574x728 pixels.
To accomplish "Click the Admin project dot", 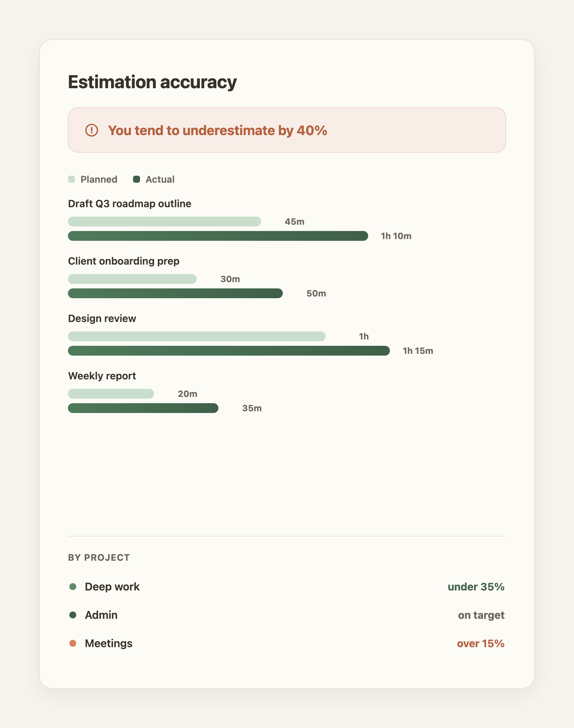I will (73, 615).
